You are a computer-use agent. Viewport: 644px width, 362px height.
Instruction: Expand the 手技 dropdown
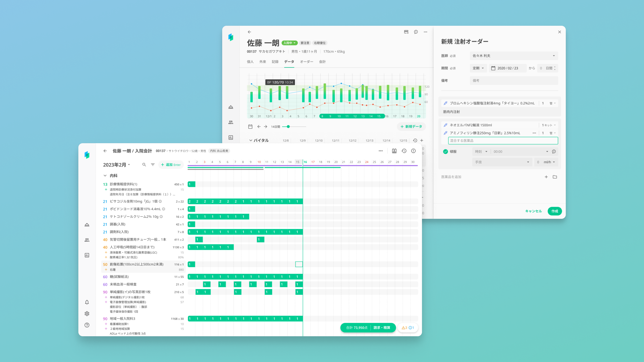[502, 162]
